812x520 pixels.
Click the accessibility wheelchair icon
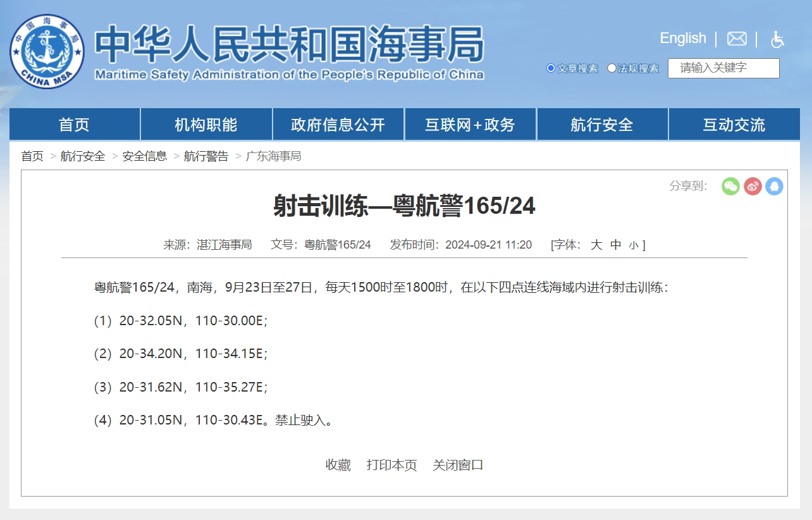(x=777, y=39)
